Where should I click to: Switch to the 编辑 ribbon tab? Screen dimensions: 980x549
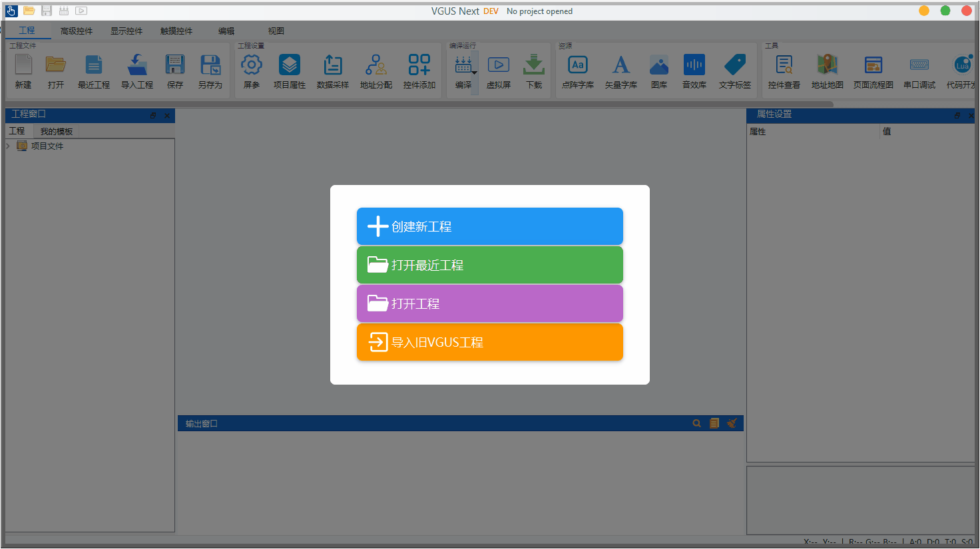226,31
